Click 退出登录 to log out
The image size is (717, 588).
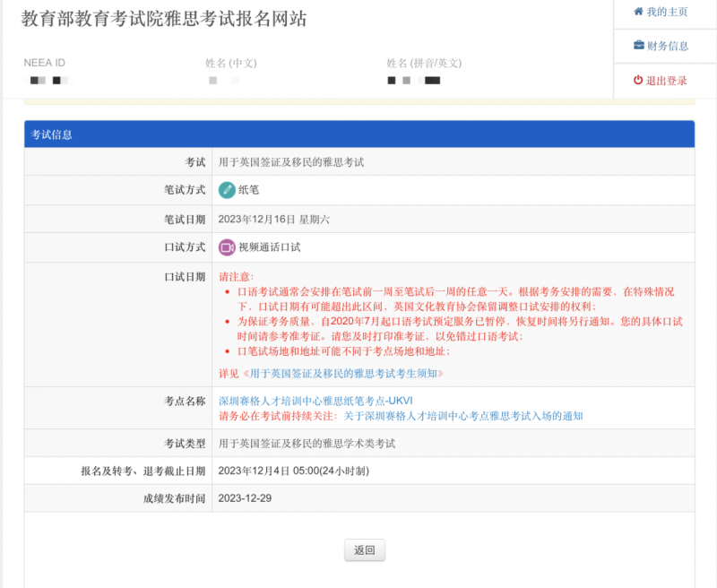coord(661,81)
